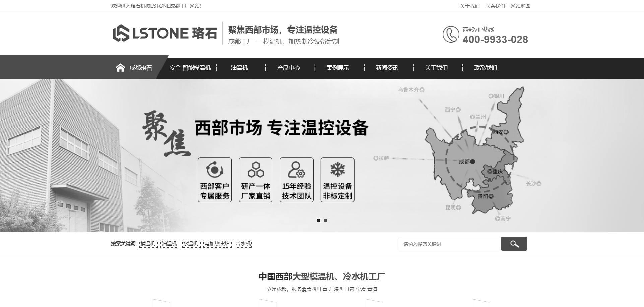Click the 网站地图 link at top

click(520, 6)
